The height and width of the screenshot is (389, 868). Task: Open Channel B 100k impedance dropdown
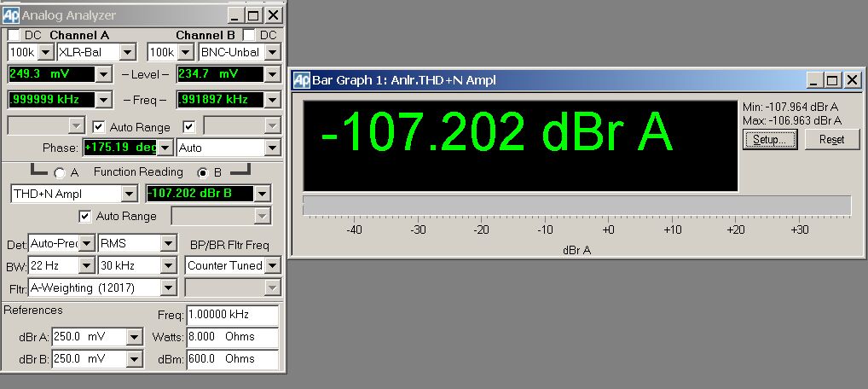click(x=185, y=53)
